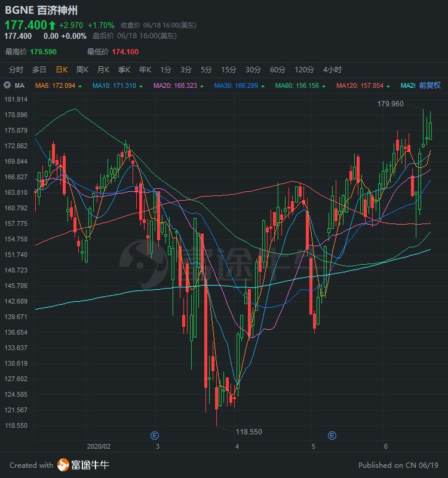Click the green up arrow beside the price
448x478 pixels.
[x=52, y=25]
